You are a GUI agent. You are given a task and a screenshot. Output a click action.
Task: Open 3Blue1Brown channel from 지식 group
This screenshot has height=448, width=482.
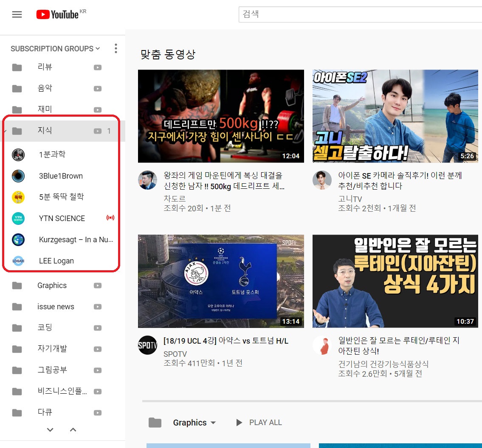click(61, 176)
